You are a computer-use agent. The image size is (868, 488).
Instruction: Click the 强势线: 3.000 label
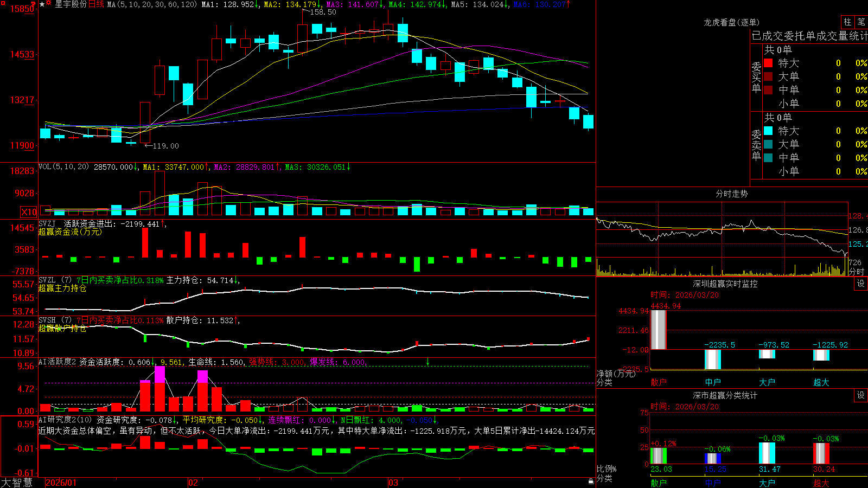click(277, 362)
